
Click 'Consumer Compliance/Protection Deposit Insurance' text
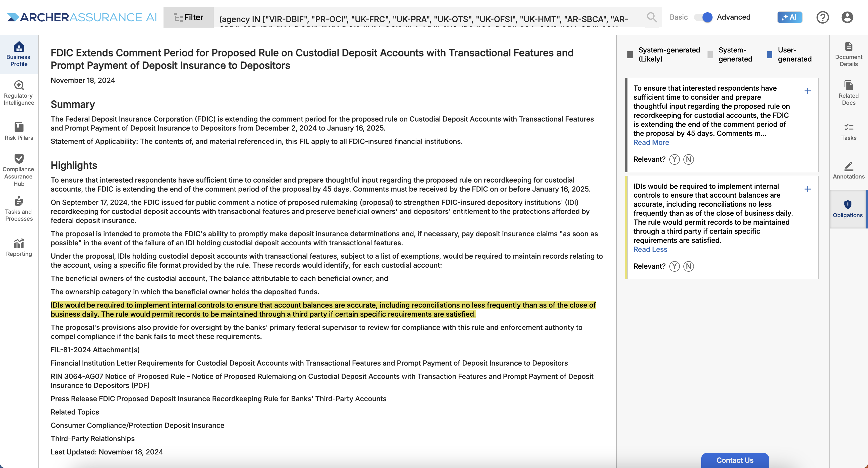137,426
